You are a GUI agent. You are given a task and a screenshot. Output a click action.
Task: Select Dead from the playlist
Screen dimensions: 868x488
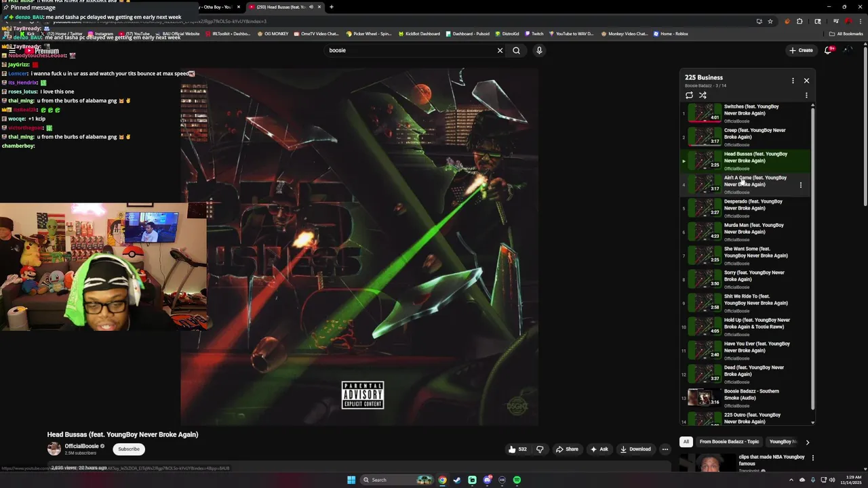point(746,374)
